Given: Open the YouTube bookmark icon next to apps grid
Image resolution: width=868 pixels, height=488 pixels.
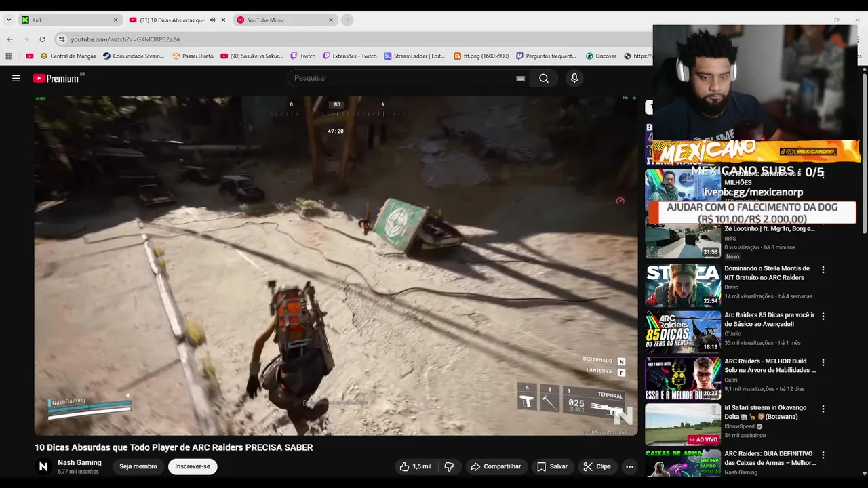Looking at the screenshot, I should click(x=30, y=56).
